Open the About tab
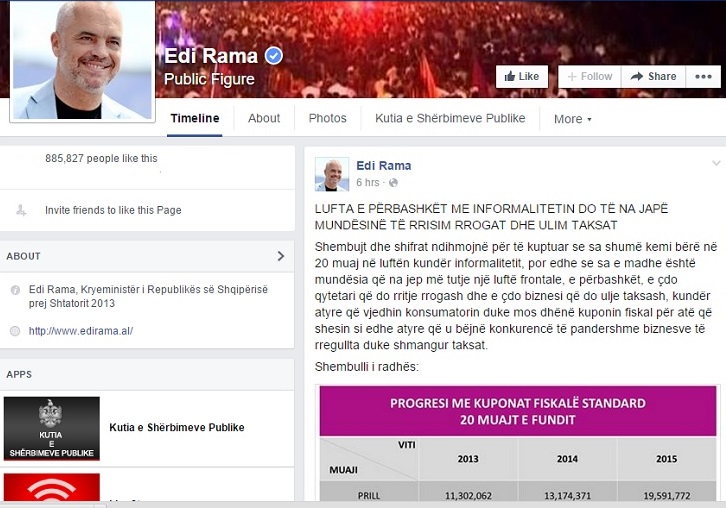The image size is (726, 508). click(264, 119)
